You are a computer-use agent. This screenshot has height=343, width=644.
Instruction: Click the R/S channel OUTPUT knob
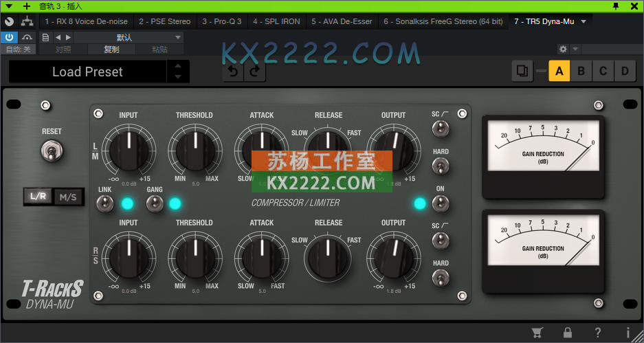coord(393,258)
